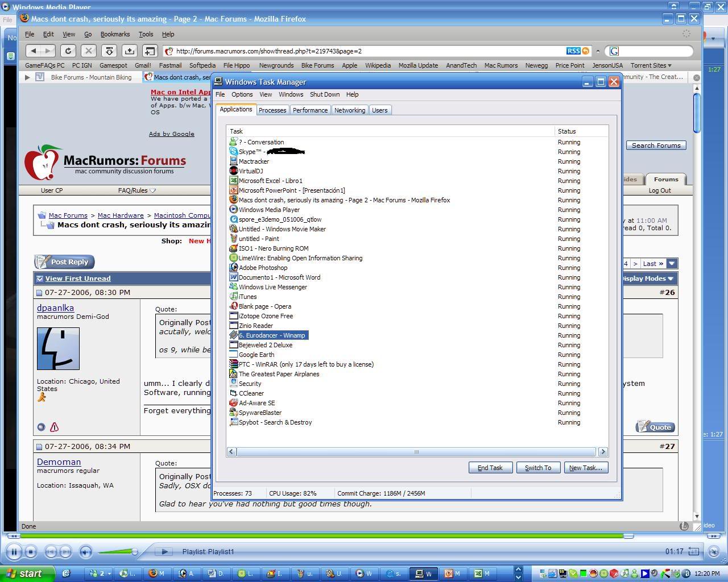Click the End Task button
The image size is (728, 582).
click(490, 468)
